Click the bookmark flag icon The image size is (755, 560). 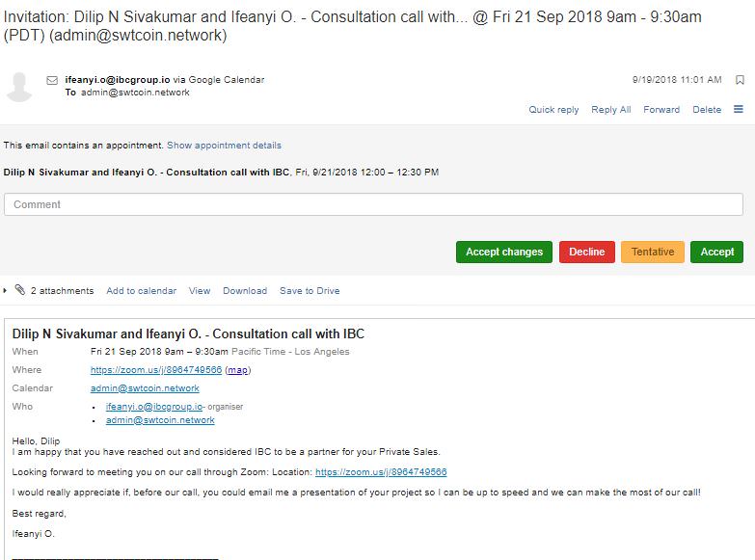[740, 80]
